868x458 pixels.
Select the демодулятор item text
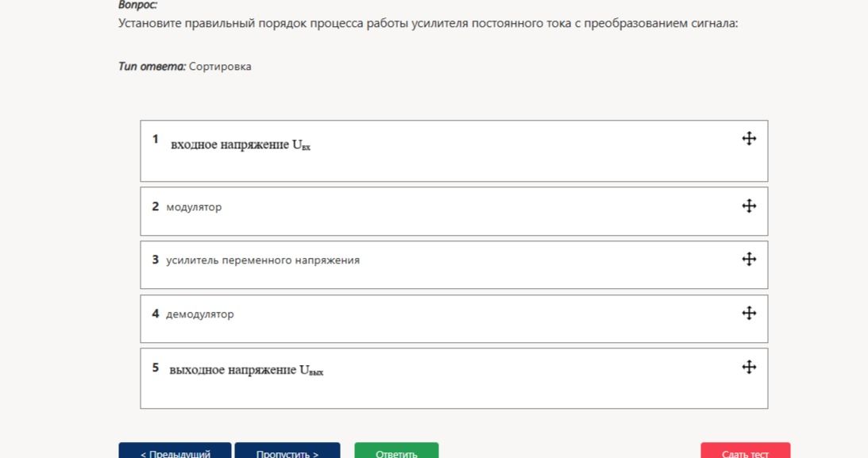(200, 314)
